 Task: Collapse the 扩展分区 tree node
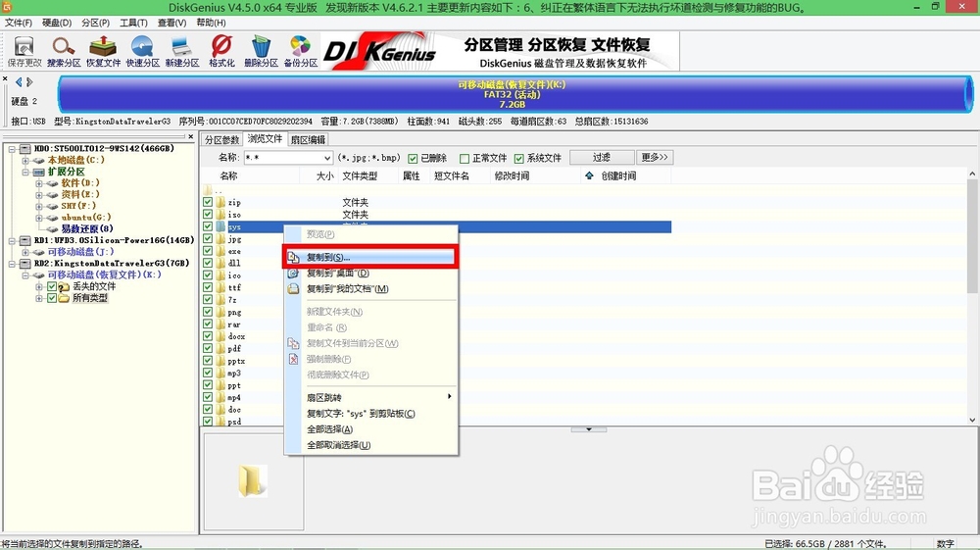[x=25, y=172]
